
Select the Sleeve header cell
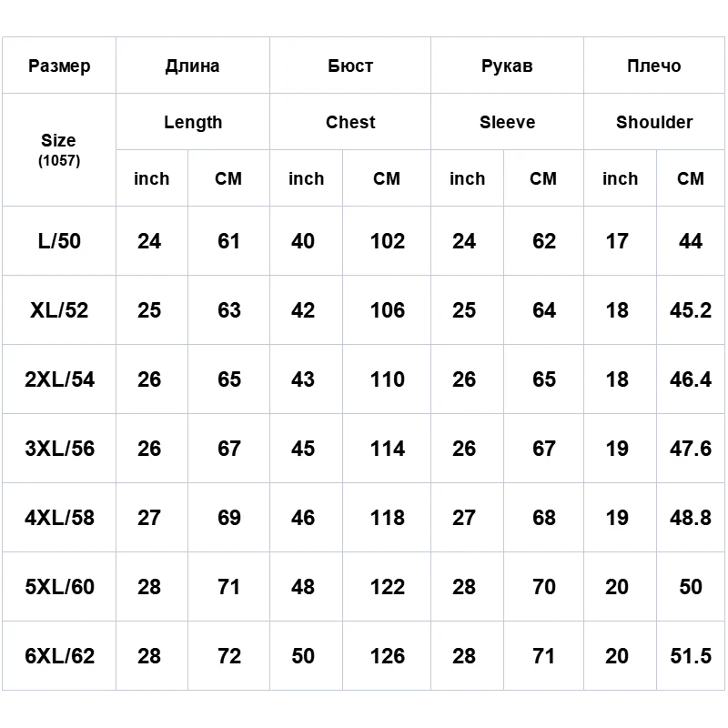[507, 122]
